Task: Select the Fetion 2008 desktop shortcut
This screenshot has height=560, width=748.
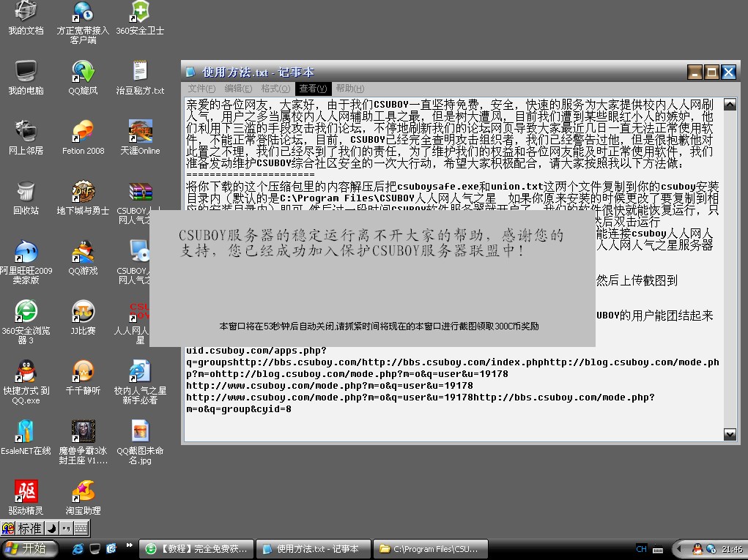Action: point(83,138)
